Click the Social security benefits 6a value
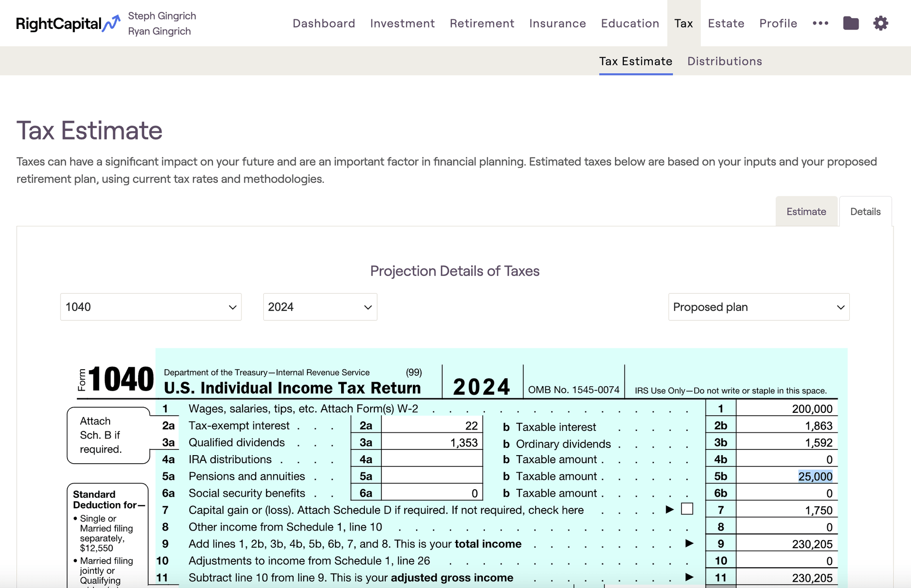 [x=474, y=494]
